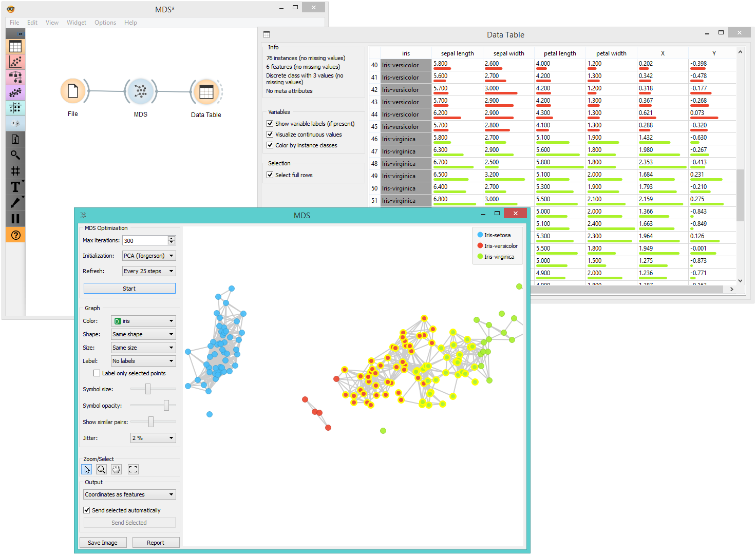This screenshot has width=756, height=555.
Task: Activate the pan hand tool in MDS
Action: point(116,469)
